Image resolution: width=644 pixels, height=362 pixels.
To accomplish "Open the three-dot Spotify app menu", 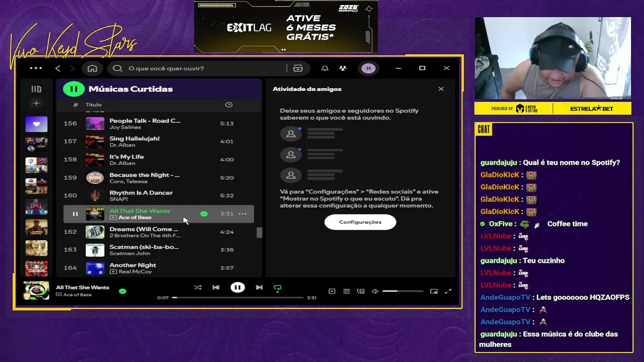I will (x=36, y=68).
